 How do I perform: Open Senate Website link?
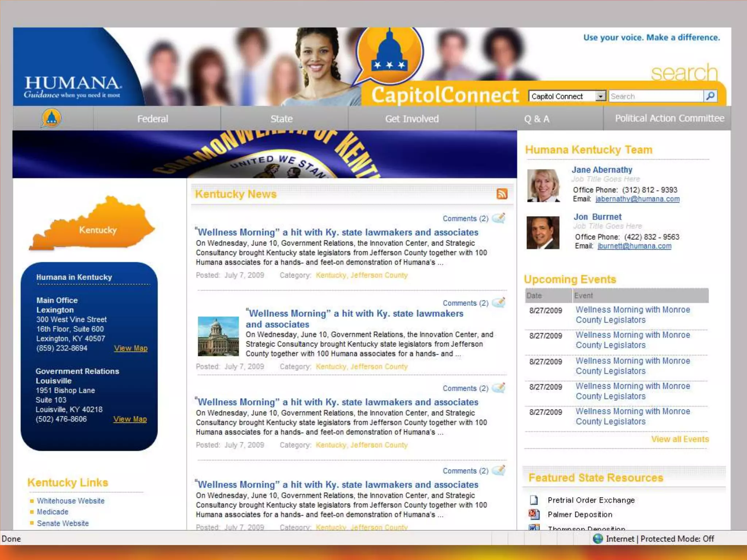[63, 523]
